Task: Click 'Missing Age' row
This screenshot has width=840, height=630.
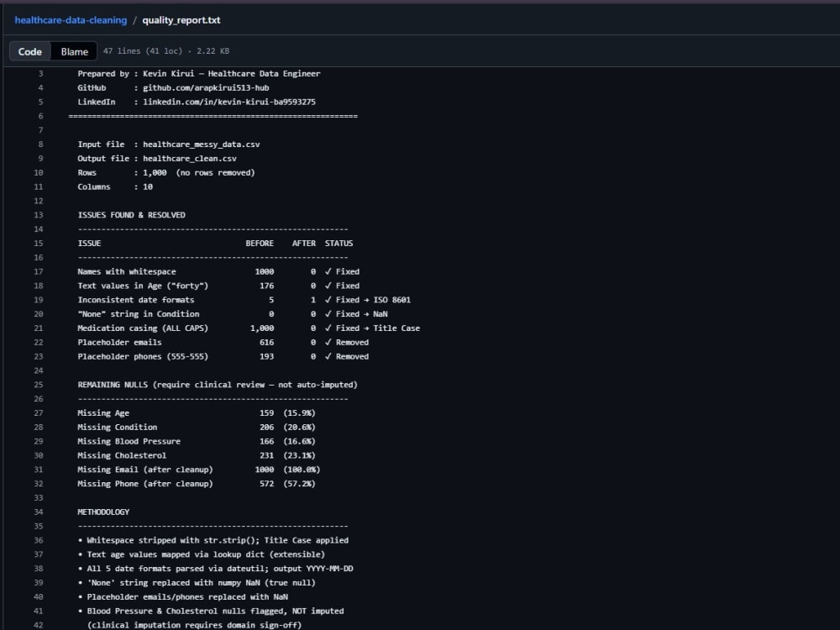Action: pyautogui.click(x=197, y=413)
